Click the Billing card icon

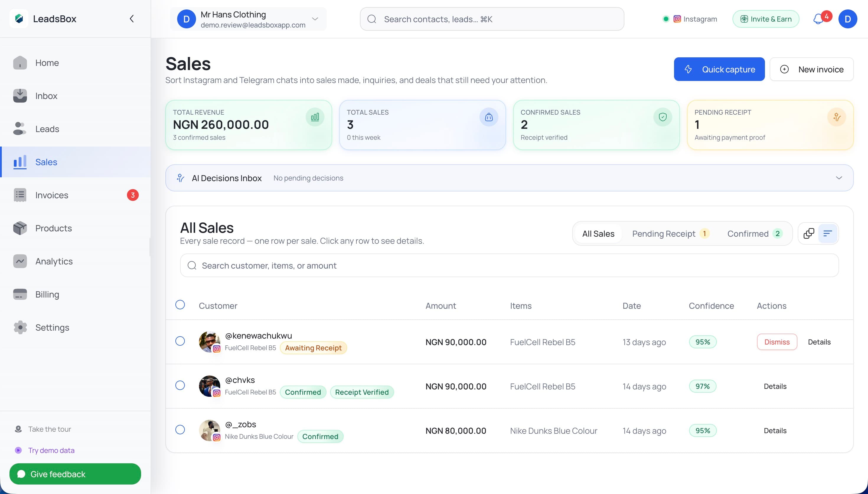pyautogui.click(x=20, y=294)
